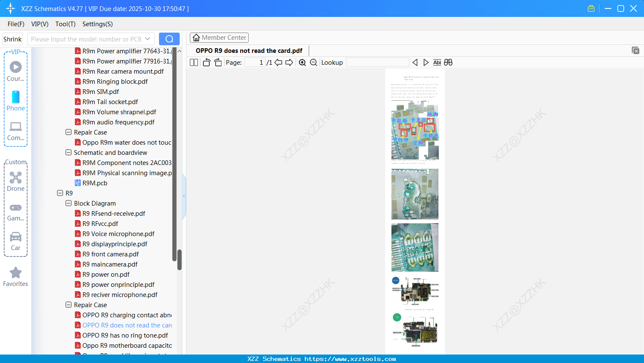Open R9 displayprinciple.pdf

click(111, 244)
